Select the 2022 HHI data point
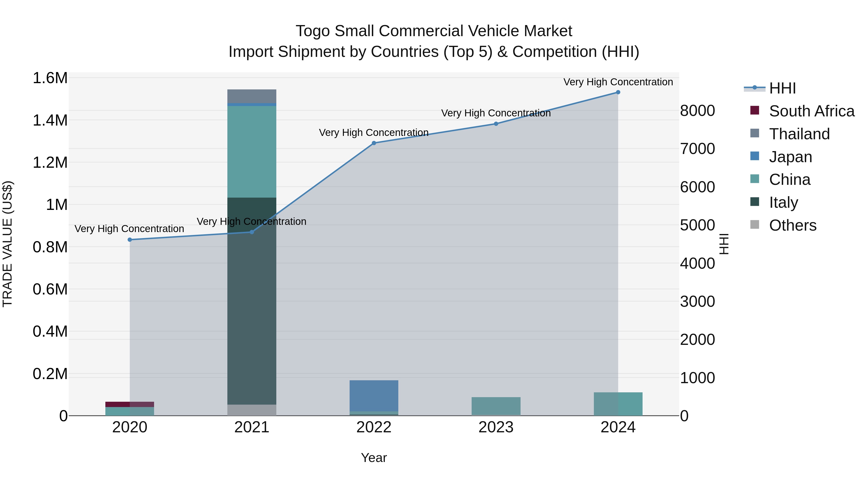Screen dimensions: 868x488 pos(374,143)
